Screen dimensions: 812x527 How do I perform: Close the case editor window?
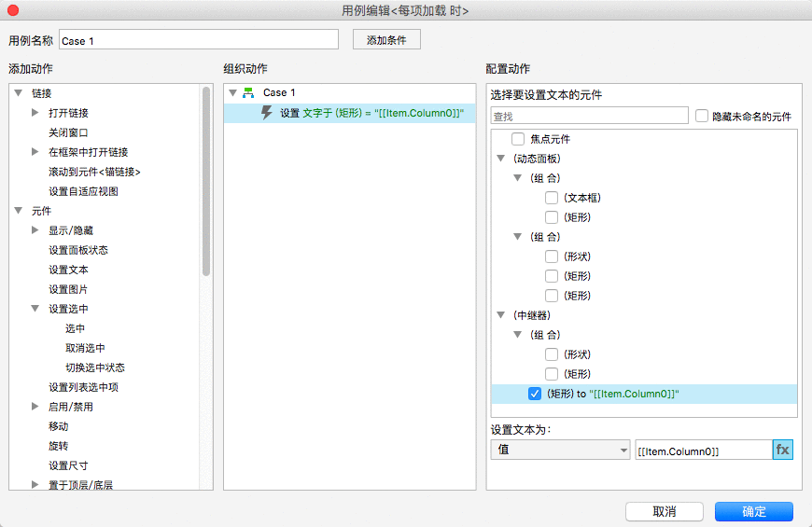point(13,10)
